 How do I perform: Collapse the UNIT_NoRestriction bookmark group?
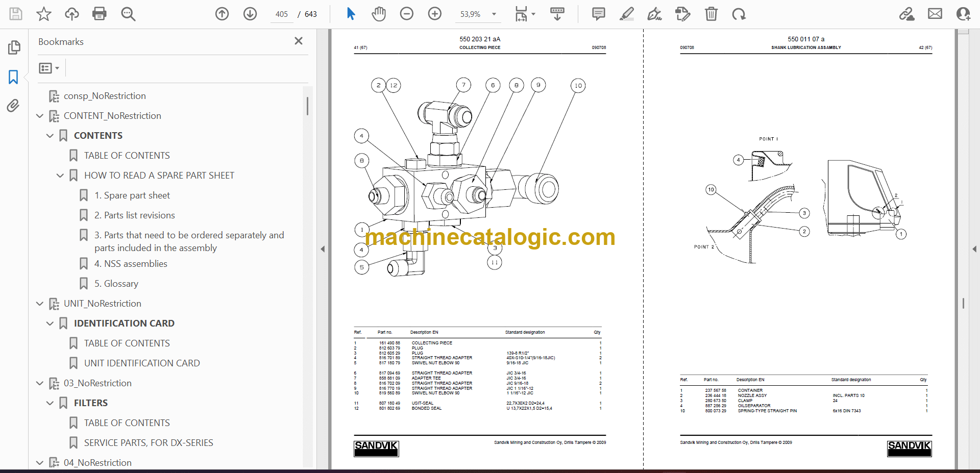pos(40,304)
